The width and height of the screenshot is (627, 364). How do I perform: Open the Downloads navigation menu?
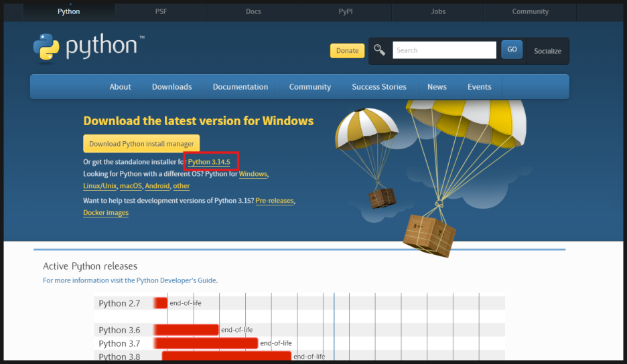(x=172, y=87)
